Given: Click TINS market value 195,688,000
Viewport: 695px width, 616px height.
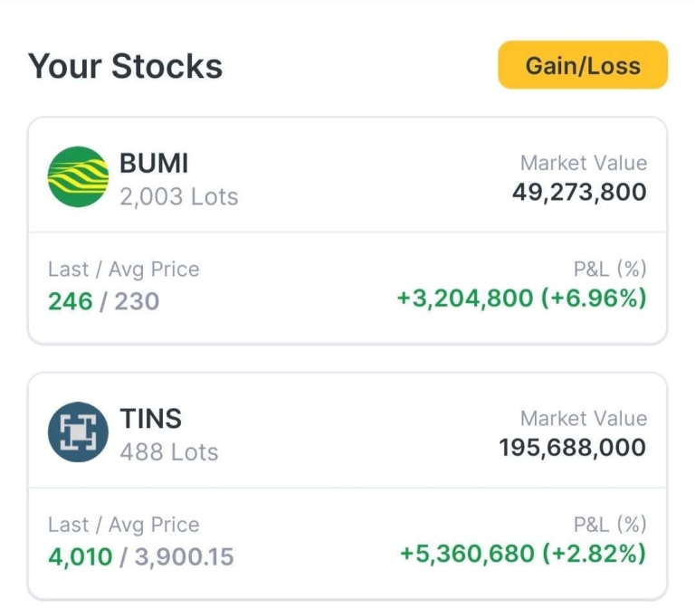Looking at the screenshot, I should point(572,447).
